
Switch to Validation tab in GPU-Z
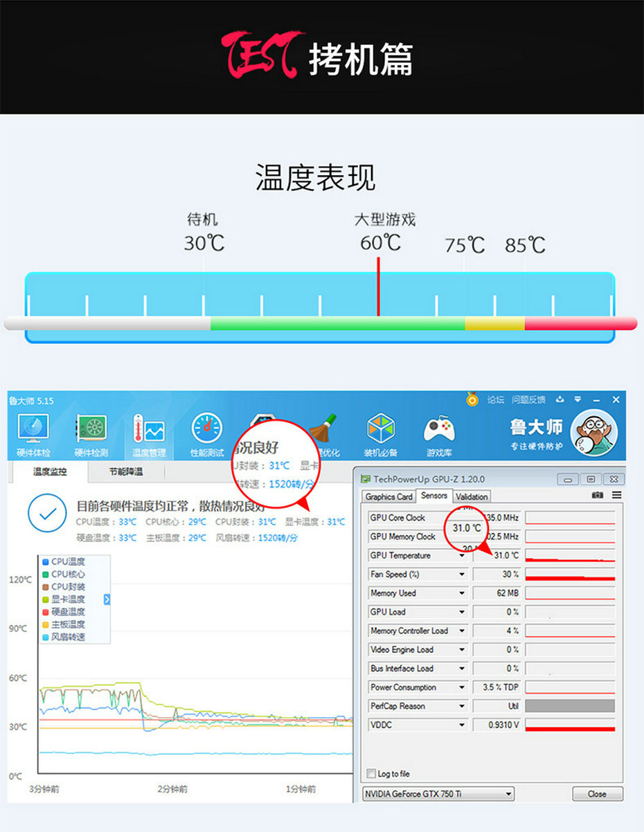(472, 496)
